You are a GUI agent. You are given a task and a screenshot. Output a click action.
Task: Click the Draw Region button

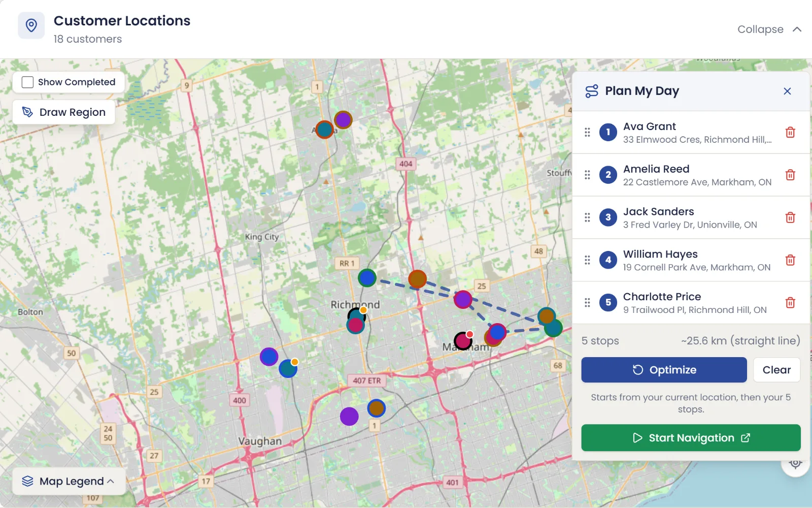click(x=64, y=112)
